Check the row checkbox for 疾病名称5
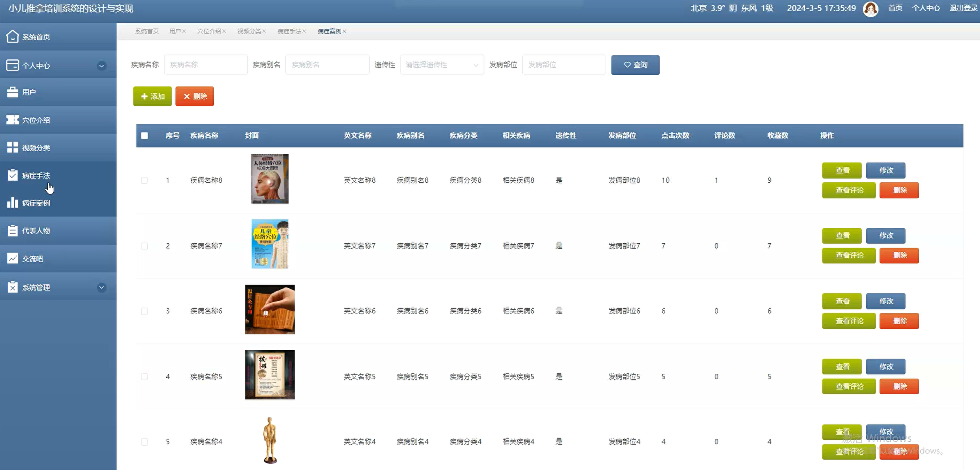Viewport: 980px width, 470px height. point(145,377)
